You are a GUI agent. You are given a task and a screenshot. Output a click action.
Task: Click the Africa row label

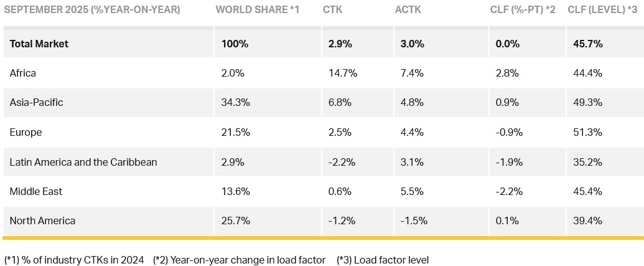click(x=23, y=73)
